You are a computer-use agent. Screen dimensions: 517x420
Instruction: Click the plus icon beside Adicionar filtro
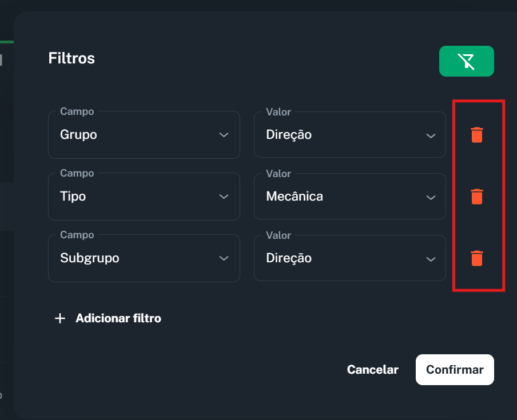pos(60,318)
